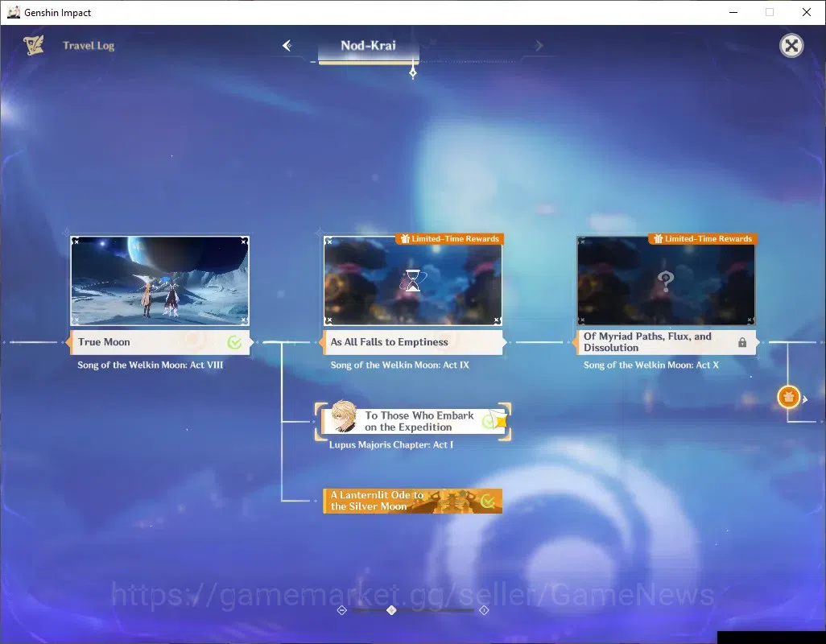Click the Lupus Majoris Chapter: Act I label
Image resolution: width=826 pixels, height=644 pixels.
pyautogui.click(x=391, y=445)
